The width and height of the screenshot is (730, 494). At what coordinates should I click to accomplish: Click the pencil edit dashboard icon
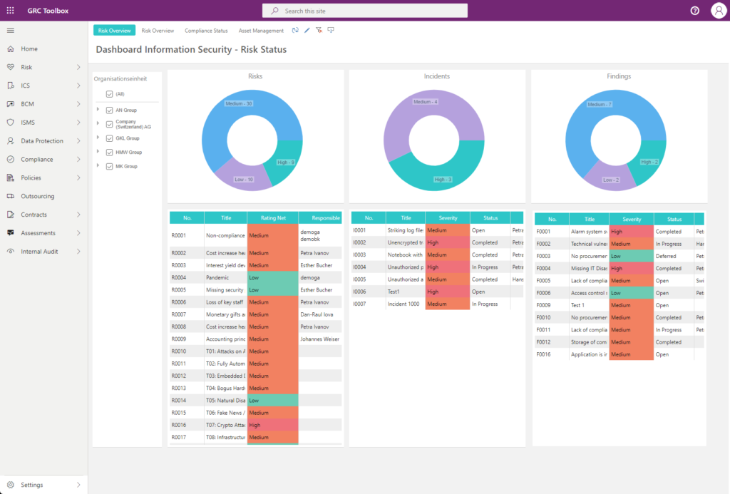(x=307, y=30)
